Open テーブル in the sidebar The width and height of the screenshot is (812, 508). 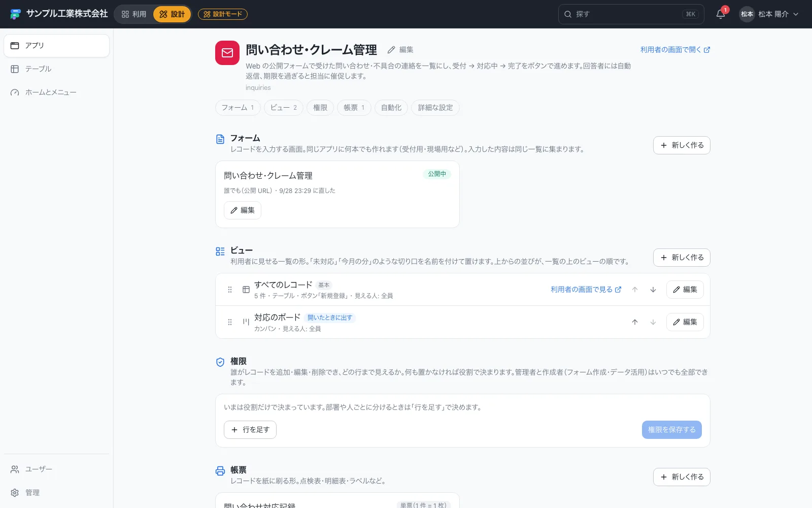tap(57, 69)
